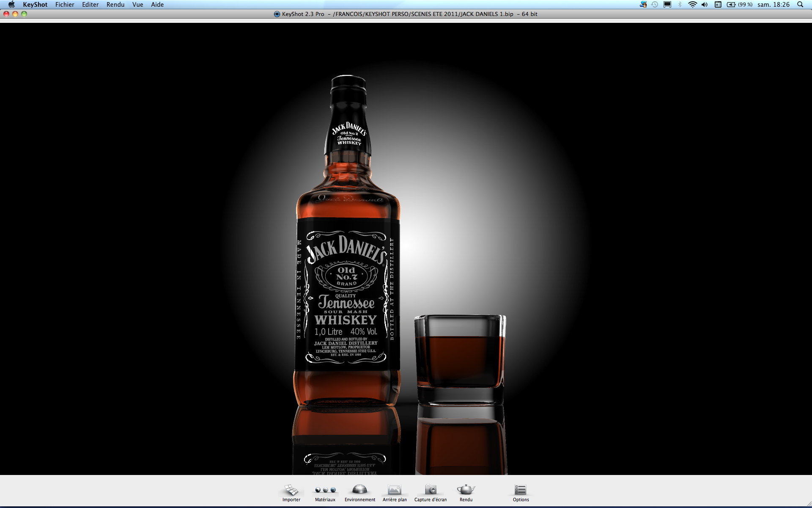Open the Rendu menu in menu bar
812x508 pixels.
tap(115, 5)
